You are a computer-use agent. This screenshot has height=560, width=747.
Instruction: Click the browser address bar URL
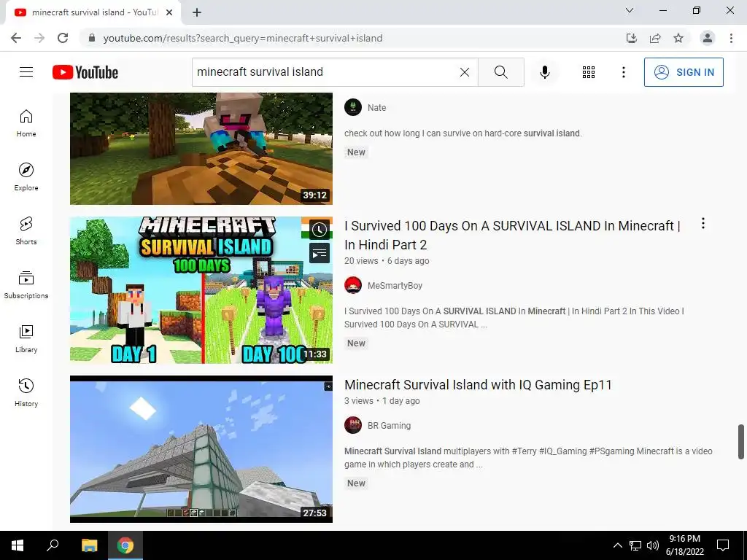click(242, 38)
